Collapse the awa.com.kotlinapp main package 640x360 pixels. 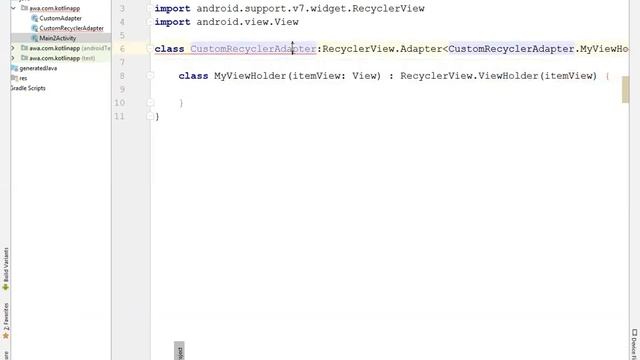[13, 8]
